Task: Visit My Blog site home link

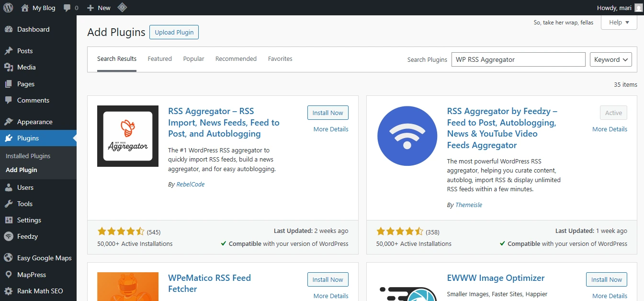Action: [x=38, y=8]
